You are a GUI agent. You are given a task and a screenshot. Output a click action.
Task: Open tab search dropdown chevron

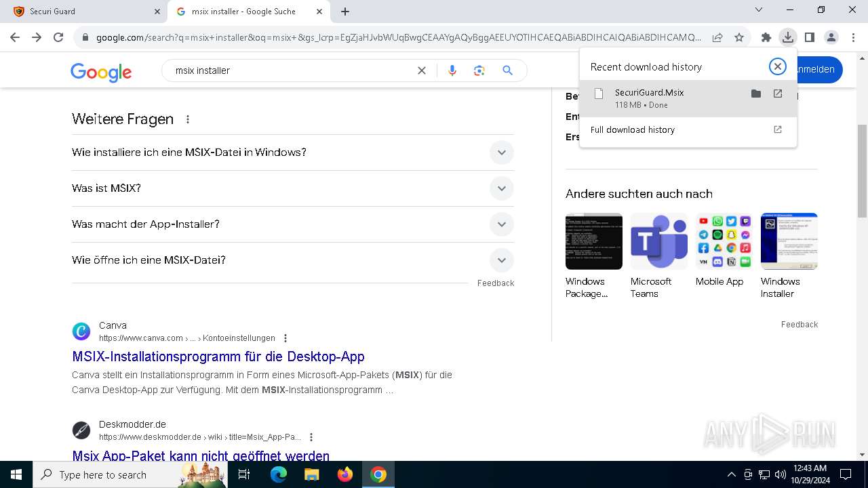click(x=759, y=10)
